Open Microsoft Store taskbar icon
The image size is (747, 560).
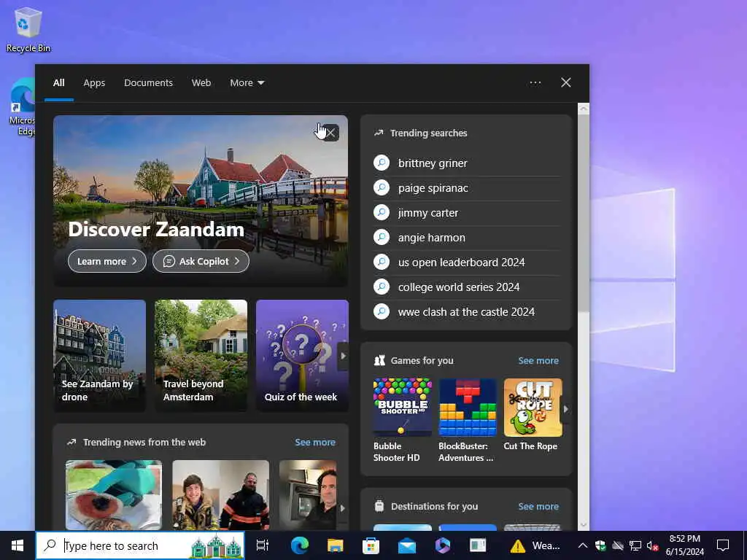(371, 545)
